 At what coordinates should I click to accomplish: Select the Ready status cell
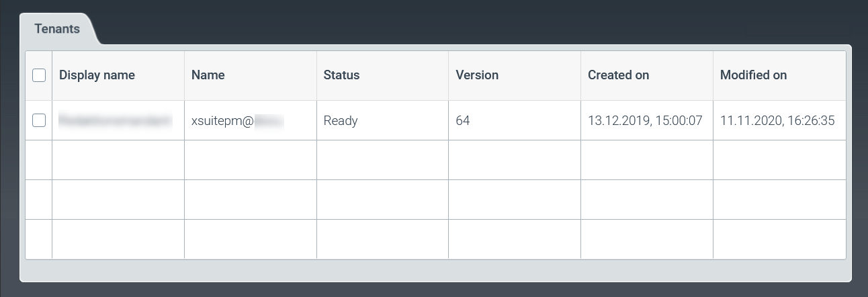pos(341,121)
